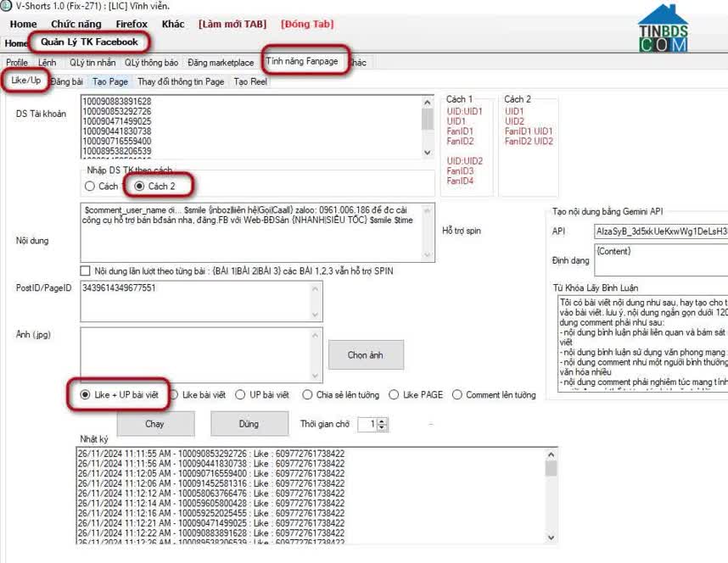The image size is (728, 563).
Task: Click the Thời gian chờ value field
Action: coord(367,424)
